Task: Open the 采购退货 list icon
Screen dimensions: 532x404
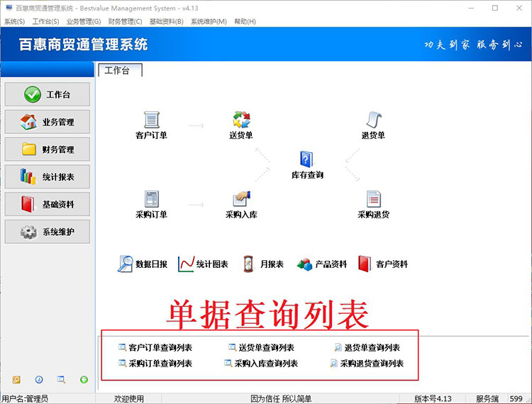Action: point(373,204)
